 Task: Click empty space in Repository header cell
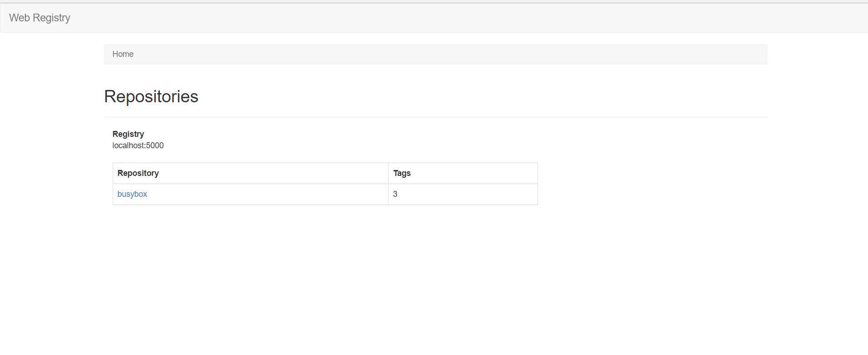tap(272, 173)
